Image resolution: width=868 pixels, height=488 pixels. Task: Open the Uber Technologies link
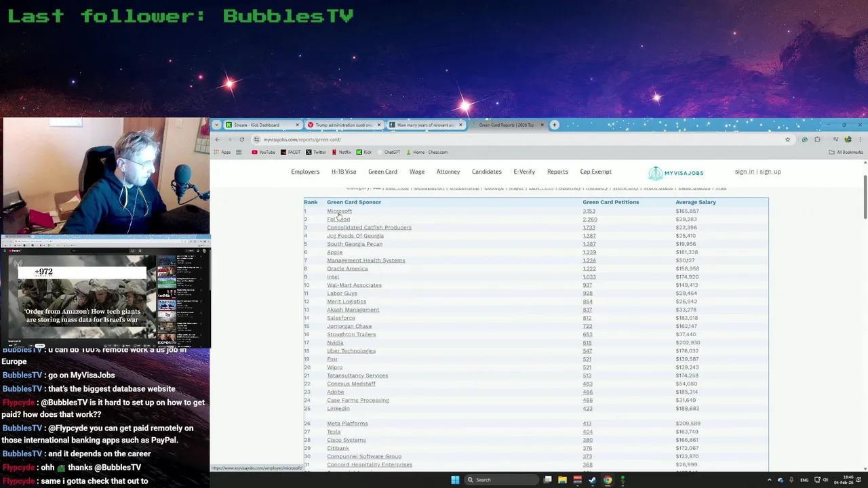(x=351, y=350)
